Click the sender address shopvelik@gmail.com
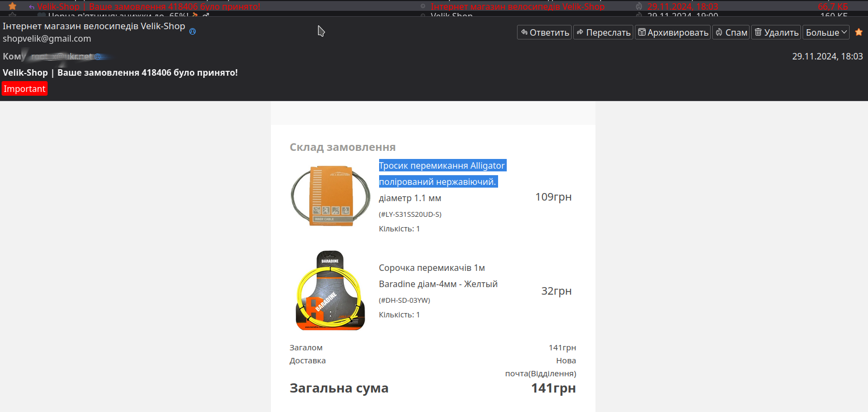 point(47,39)
